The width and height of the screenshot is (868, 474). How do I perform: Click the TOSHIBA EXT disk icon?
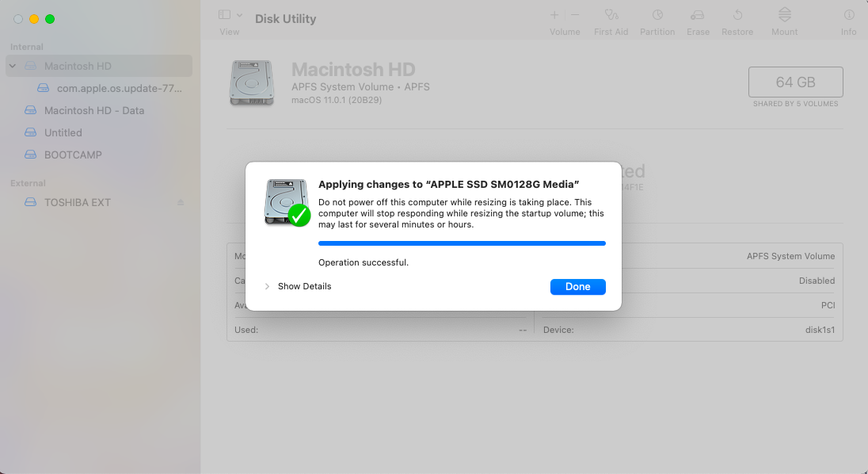pyautogui.click(x=30, y=202)
